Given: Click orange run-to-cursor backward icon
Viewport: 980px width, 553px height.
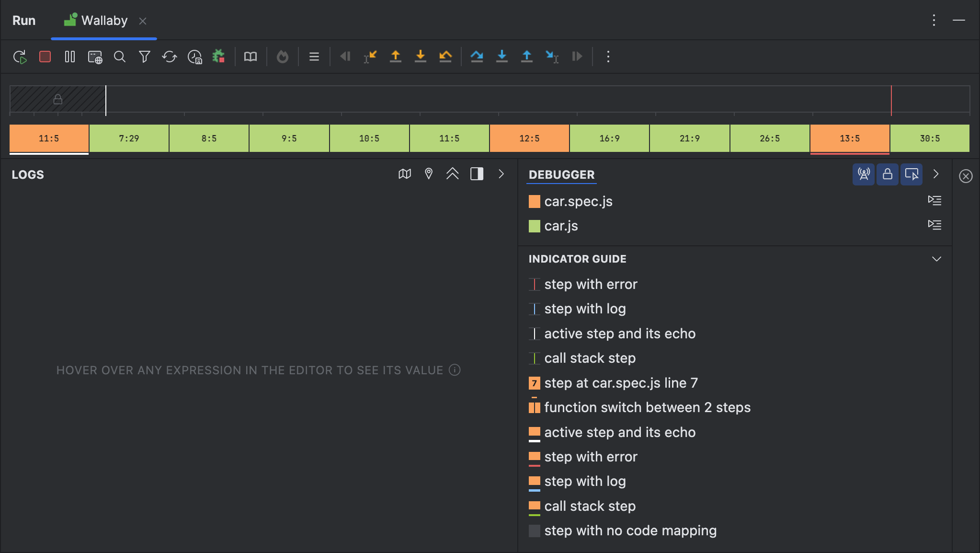Looking at the screenshot, I should (370, 57).
